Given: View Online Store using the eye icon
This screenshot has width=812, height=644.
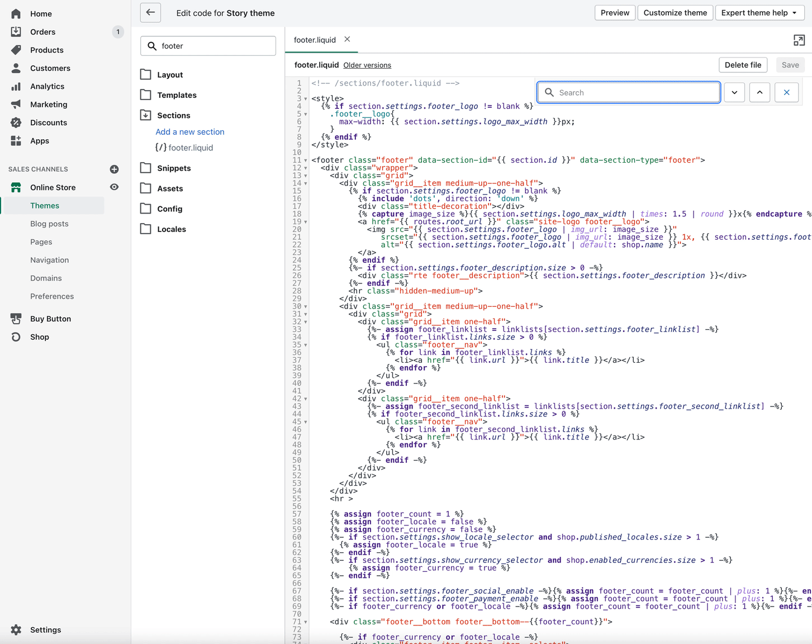Looking at the screenshot, I should point(114,187).
